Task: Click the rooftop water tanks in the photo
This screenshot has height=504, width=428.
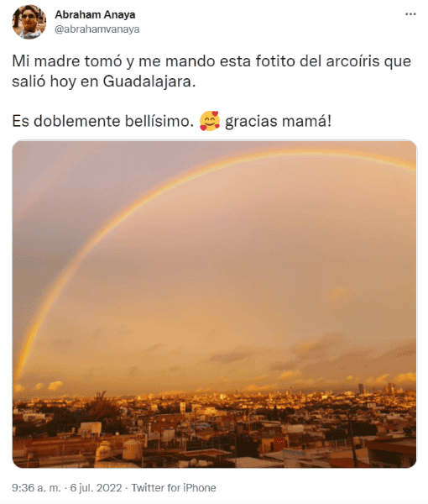Action: coord(119,449)
